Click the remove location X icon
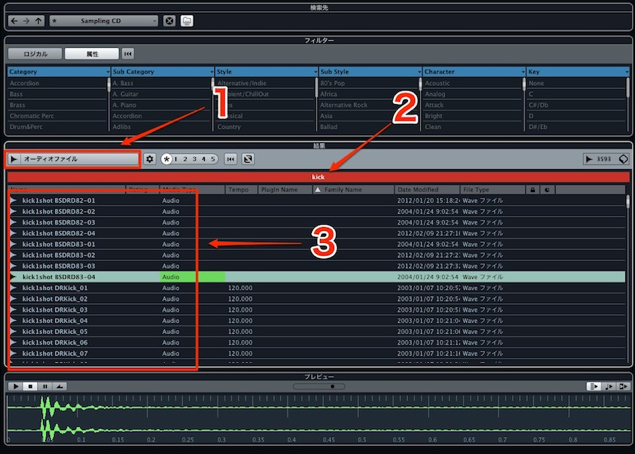 coord(169,21)
